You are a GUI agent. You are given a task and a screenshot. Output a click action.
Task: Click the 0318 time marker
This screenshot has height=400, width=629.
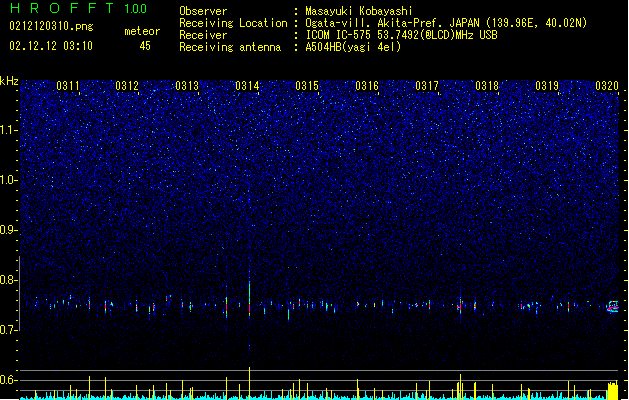pos(487,86)
